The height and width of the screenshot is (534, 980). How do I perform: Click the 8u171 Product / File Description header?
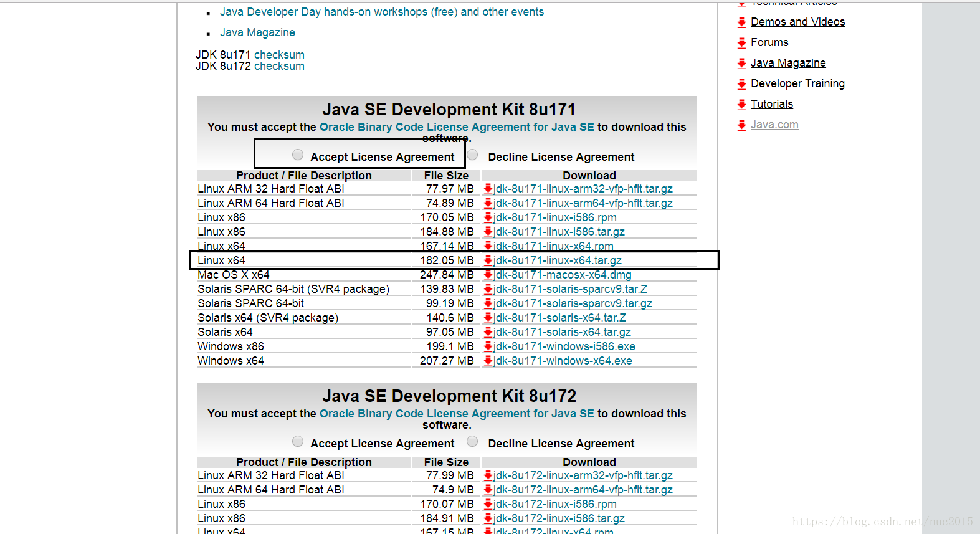pos(304,176)
